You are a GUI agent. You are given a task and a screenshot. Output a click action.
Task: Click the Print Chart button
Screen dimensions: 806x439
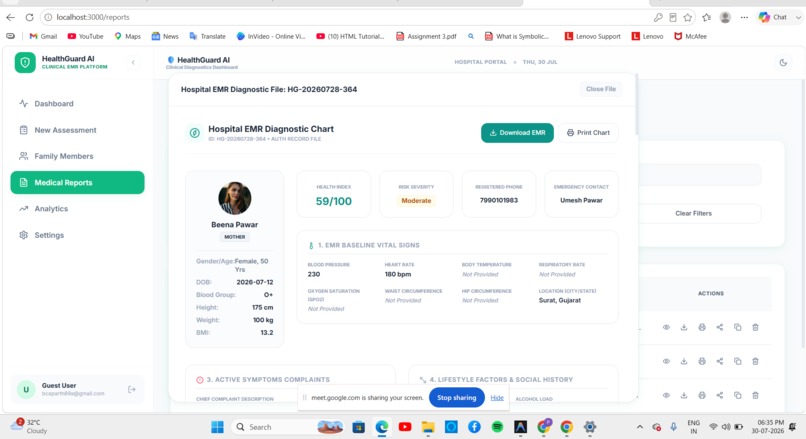tap(588, 133)
